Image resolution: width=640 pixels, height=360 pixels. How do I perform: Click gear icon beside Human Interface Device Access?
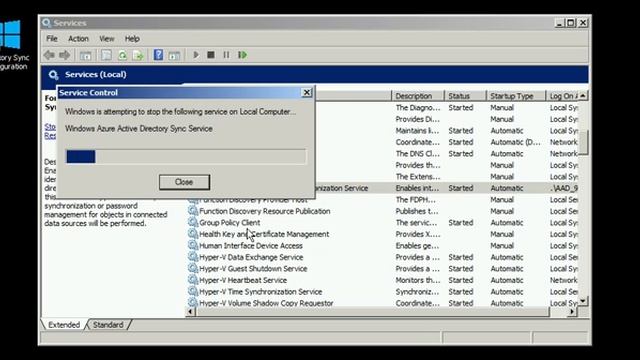[x=193, y=245]
